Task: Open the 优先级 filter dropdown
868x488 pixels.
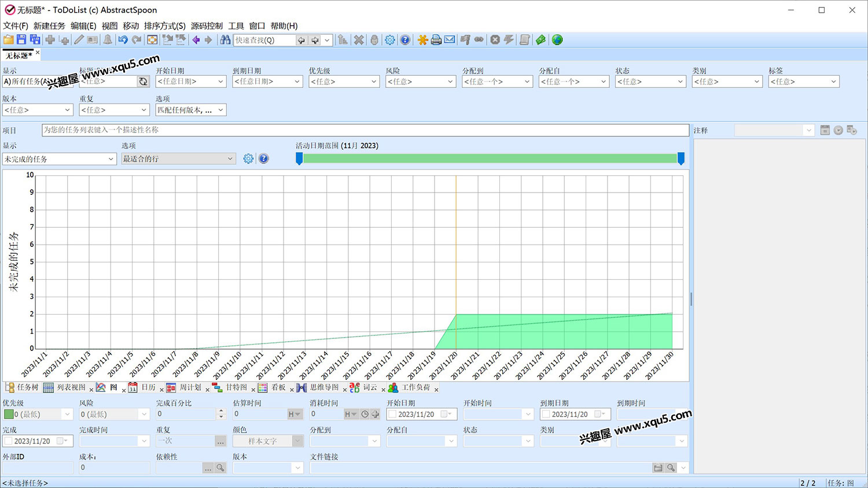Action: point(374,82)
